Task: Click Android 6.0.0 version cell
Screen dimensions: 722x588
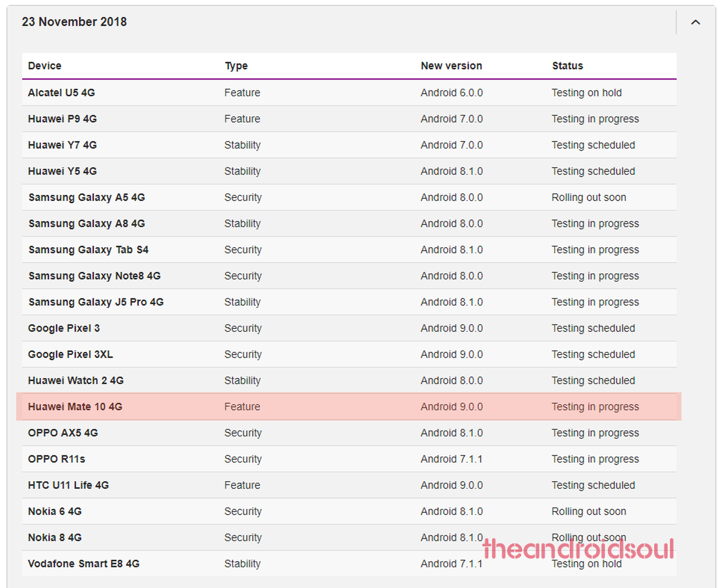Action: (x=452, y=93)
